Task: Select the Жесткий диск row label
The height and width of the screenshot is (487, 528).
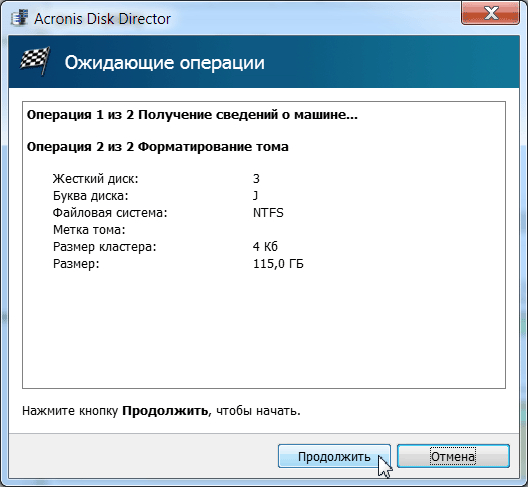Action: 96,178
